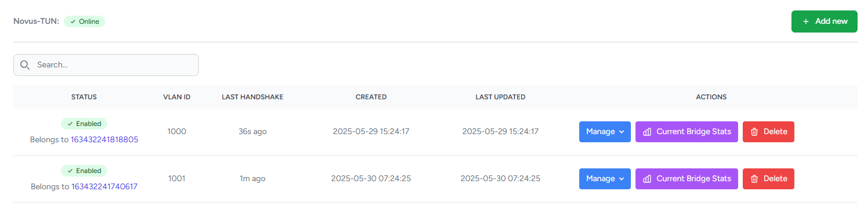This screenshot has height=216, width=868.
Task: Sort by the VLAN ID column header
Action: [x=177, y=97]
